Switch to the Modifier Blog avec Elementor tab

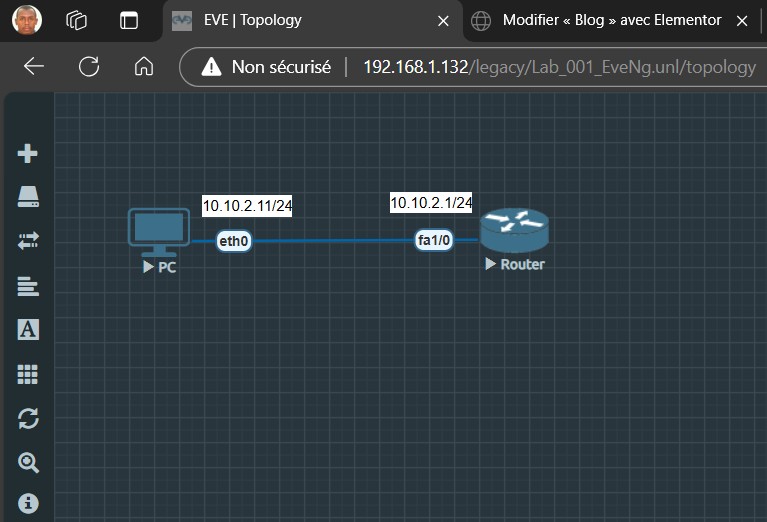[611, 20]
